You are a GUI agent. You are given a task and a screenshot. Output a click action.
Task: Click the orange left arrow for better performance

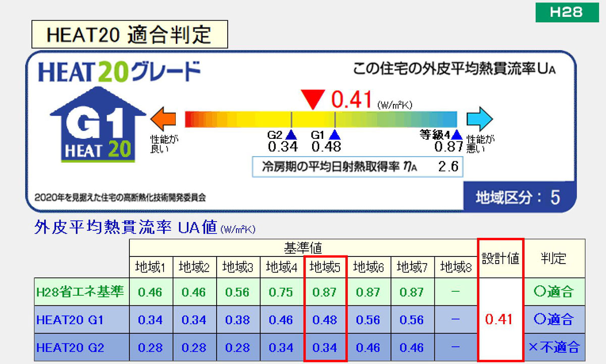click(x=163, y=119)
